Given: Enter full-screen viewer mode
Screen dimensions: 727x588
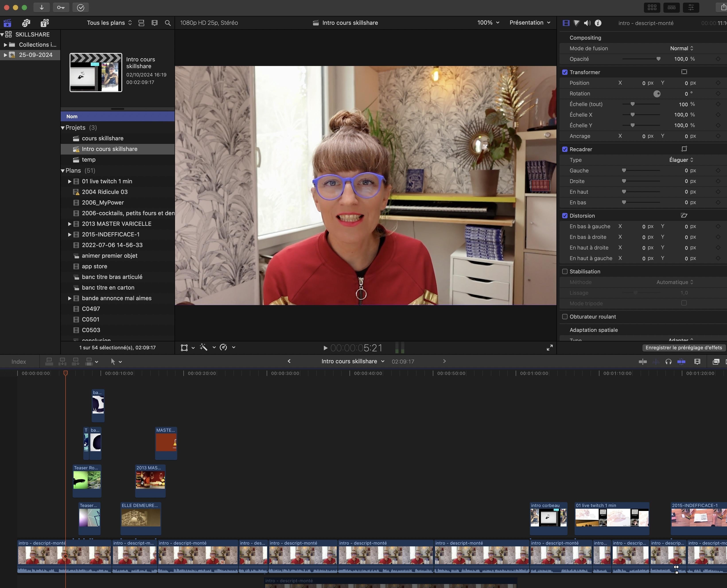Looking at the screenshot, I should pos(550,348).
